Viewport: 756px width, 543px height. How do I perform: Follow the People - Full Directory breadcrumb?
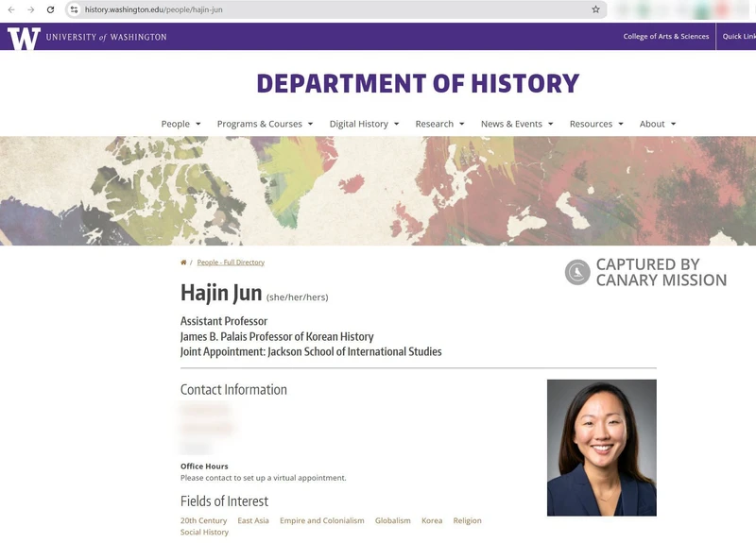pyautogui.click(x=231, y=263)
